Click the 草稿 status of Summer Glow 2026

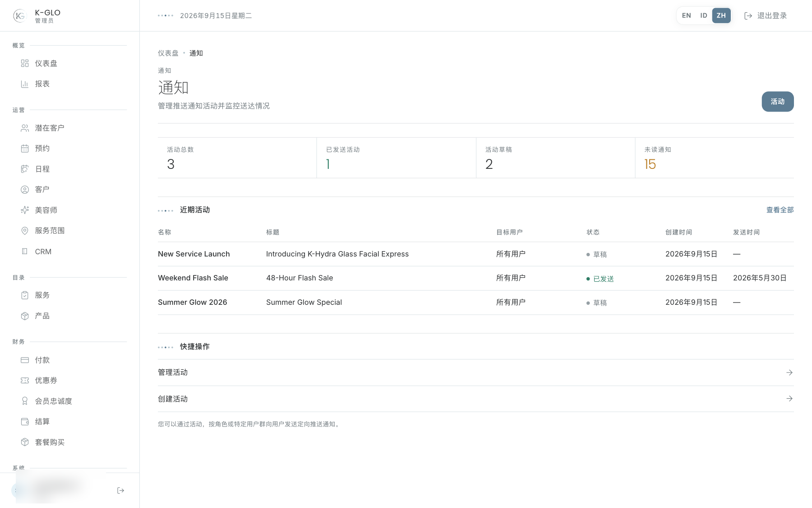pyautogui.click(x=596, y=303)
